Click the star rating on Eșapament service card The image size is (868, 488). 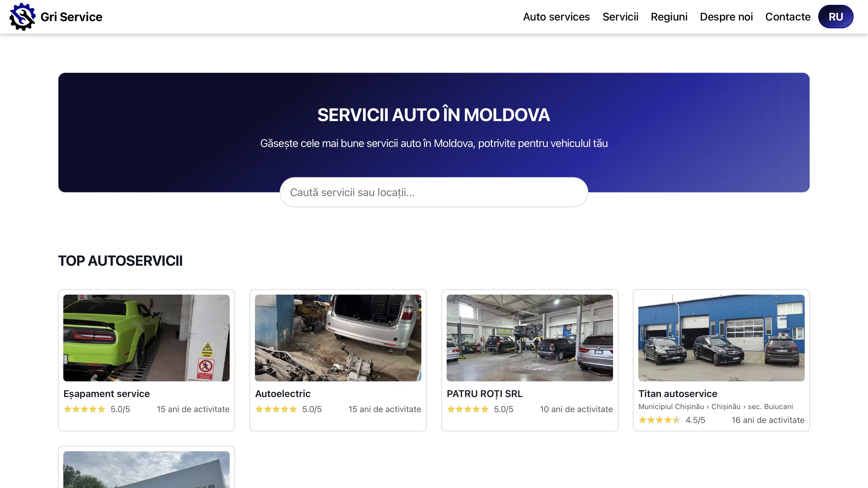click(84, 409)
